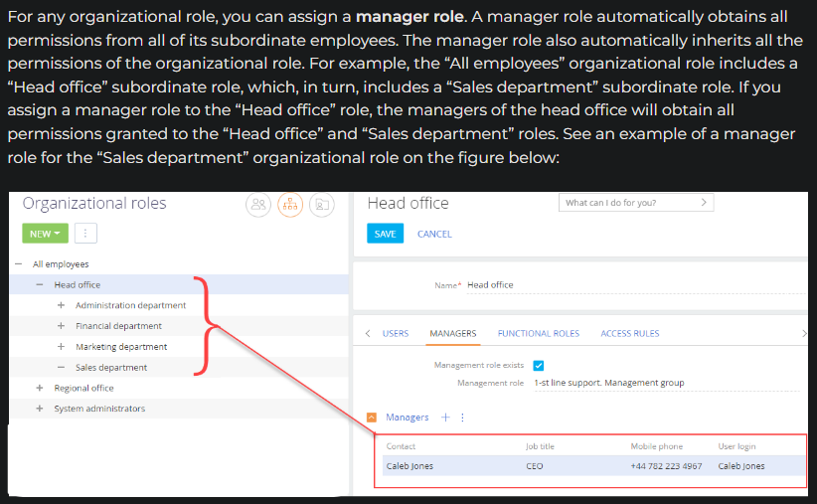Screen dimensions: 817x504
Task: Open the functional roles folder icon
Action: tap(322, 205)
